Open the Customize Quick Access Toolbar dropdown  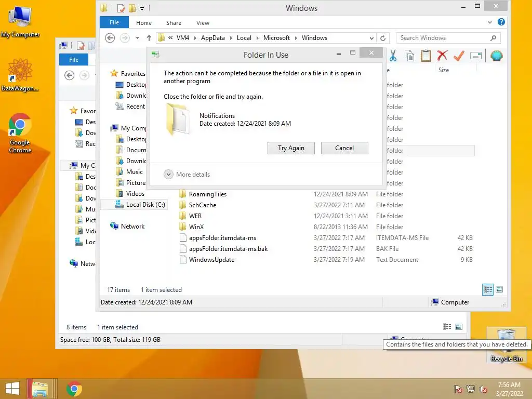(x=142, y=8)
